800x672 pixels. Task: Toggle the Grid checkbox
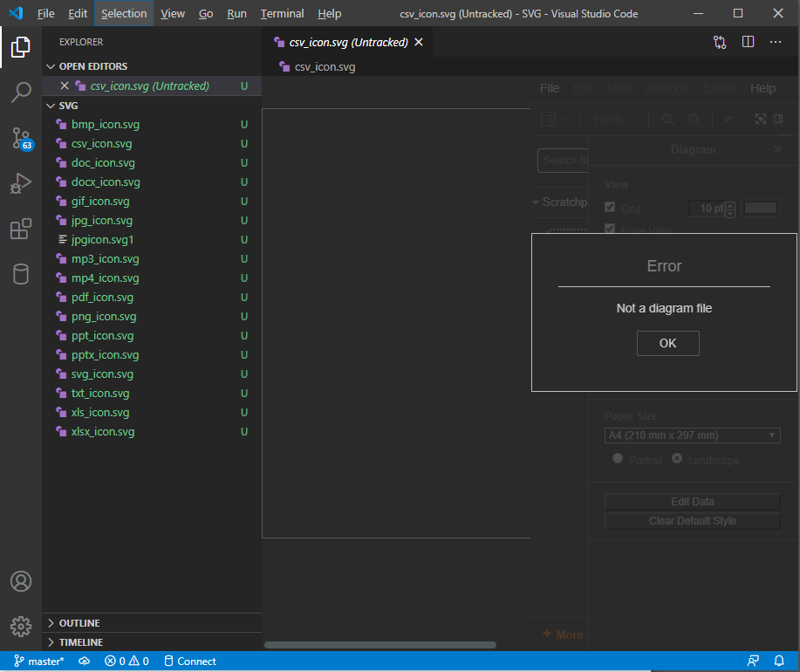pyautogui.click(x=610, y=207)
